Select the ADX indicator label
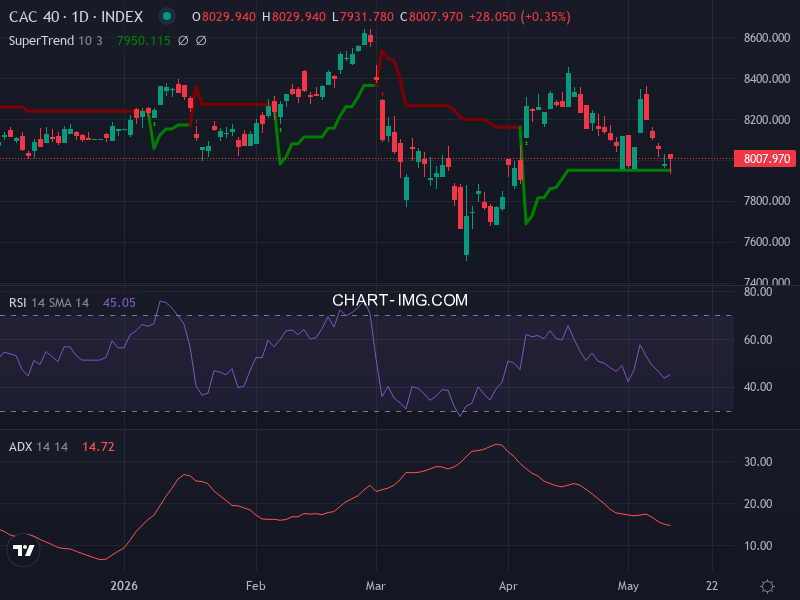800x600 pixels. [20, 446]
